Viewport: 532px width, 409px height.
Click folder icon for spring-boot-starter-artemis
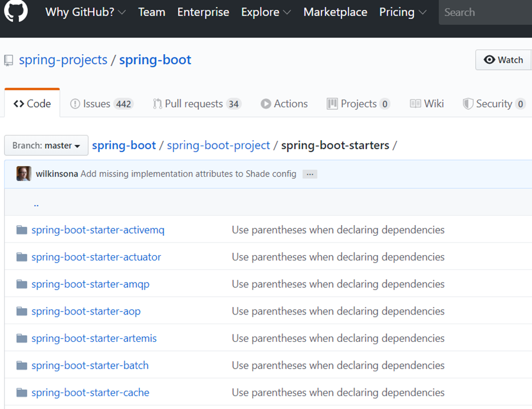tap(22, 338)
